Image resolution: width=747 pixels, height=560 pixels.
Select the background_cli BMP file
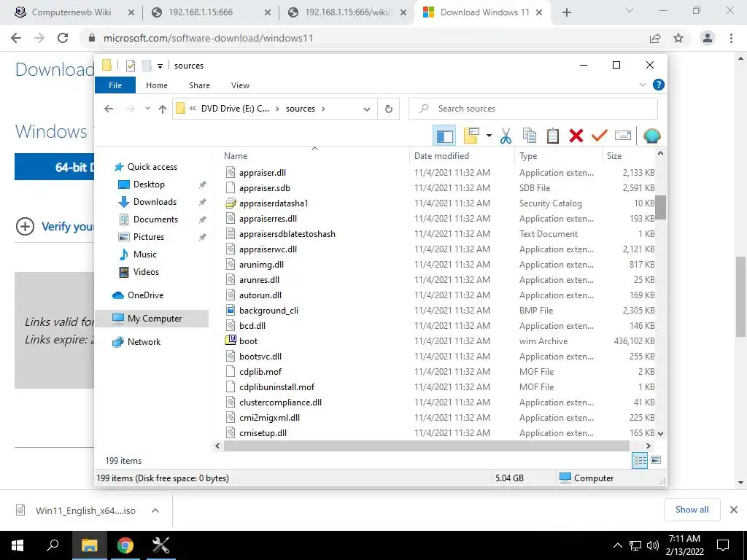pyautogui.click(x=268, y=311)
